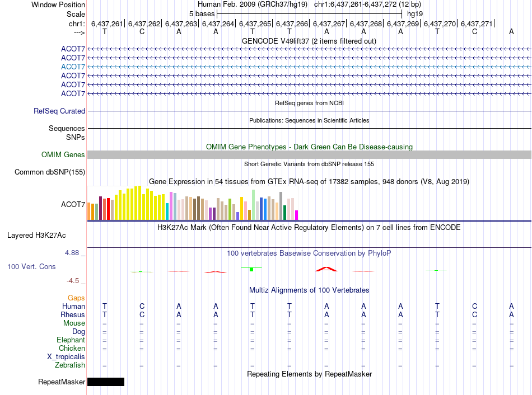Click the hg19 label beside scale bar
The width and height of the screenshot is (532, 395).
[x=415, y=14]
